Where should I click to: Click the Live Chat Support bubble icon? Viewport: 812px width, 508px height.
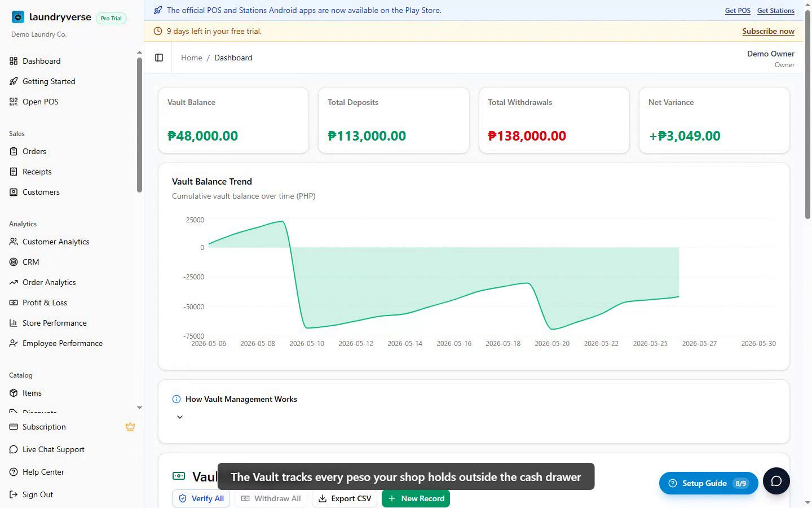pyautogui.click(x=14, y=449)
